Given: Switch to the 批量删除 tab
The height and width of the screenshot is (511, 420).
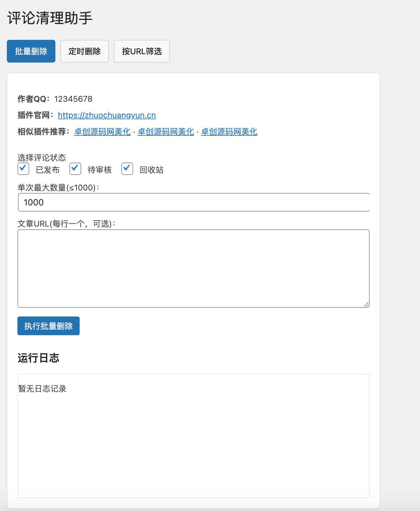Looking at the screenshot, I should 31,51.
